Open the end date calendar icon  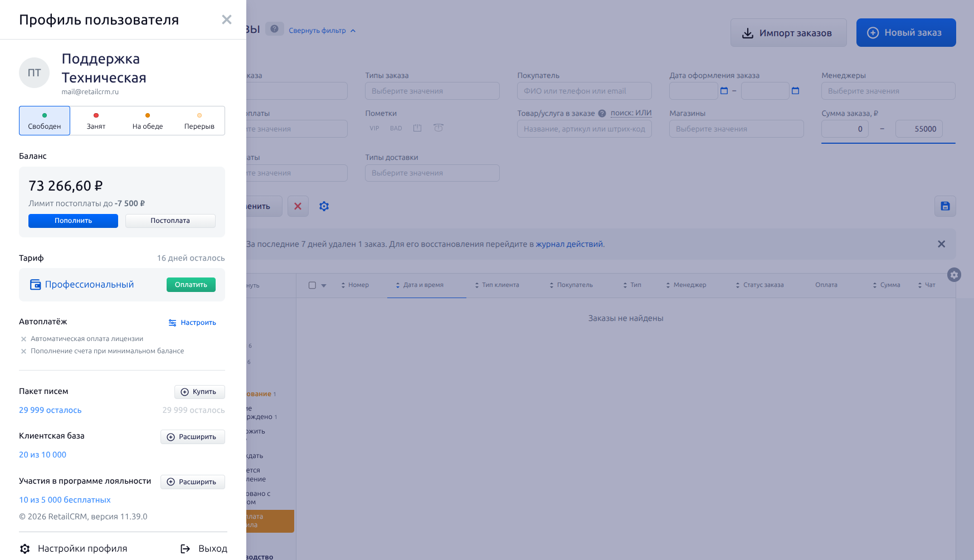click(796, 91)
